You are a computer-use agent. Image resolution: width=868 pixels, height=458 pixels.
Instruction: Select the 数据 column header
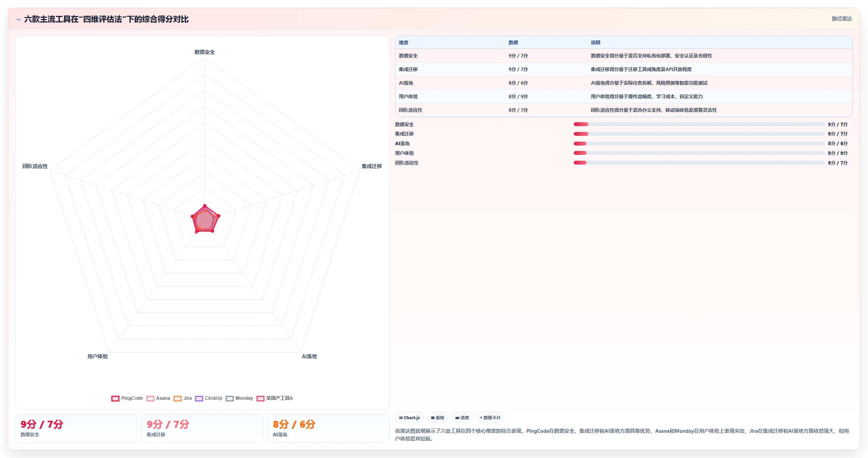coord(513,43)
